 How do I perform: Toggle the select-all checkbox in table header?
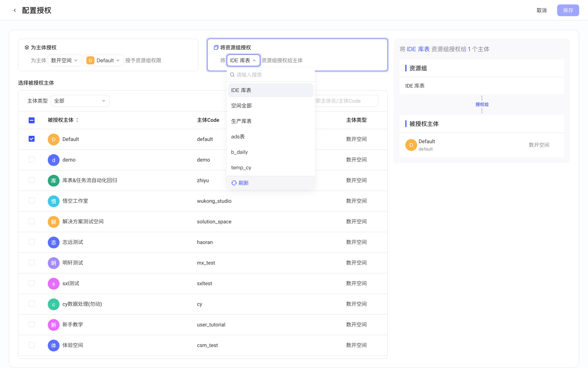coord(32,120)
